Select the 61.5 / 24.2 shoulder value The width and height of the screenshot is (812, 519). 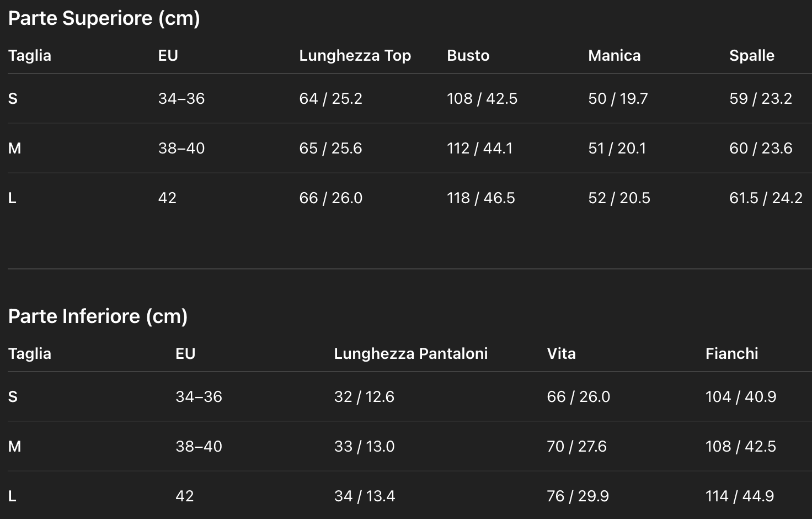[766, 198]
